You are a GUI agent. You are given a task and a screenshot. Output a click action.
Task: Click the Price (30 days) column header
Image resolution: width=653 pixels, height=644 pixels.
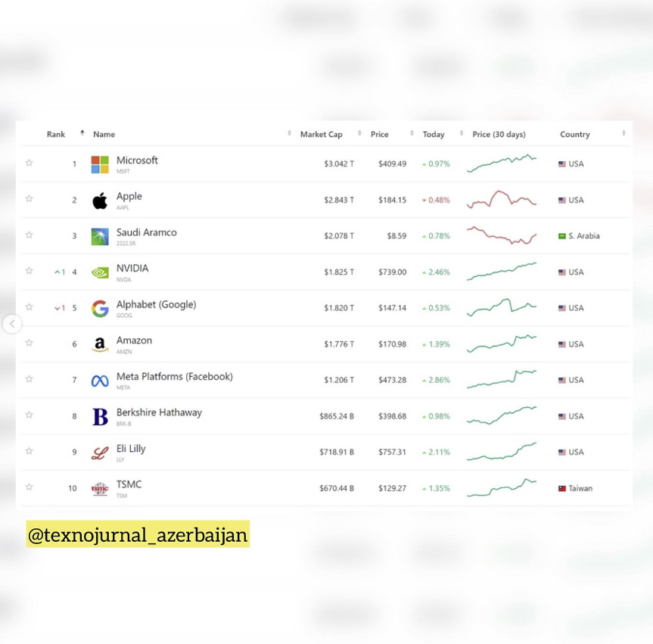tap(499, 135)
